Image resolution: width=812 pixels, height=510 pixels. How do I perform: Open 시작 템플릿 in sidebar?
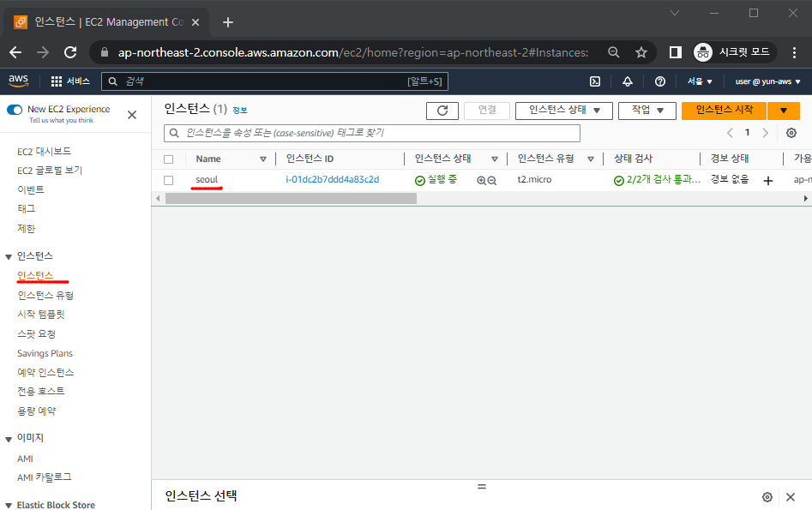41,315
